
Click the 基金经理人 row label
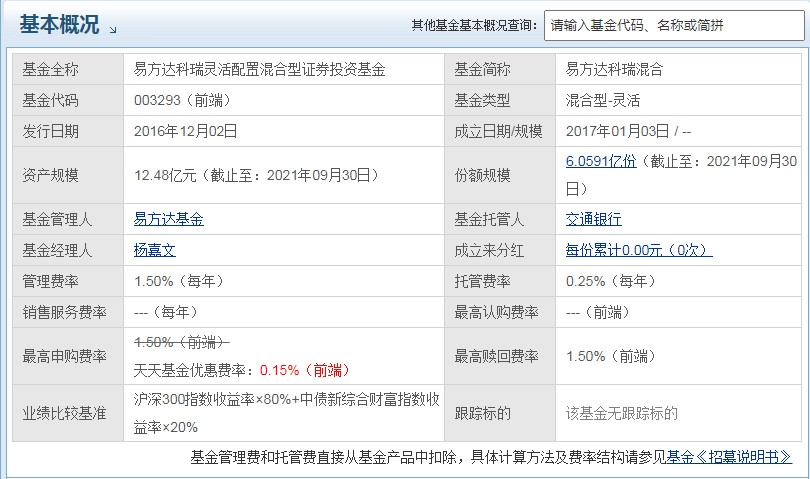57,250
